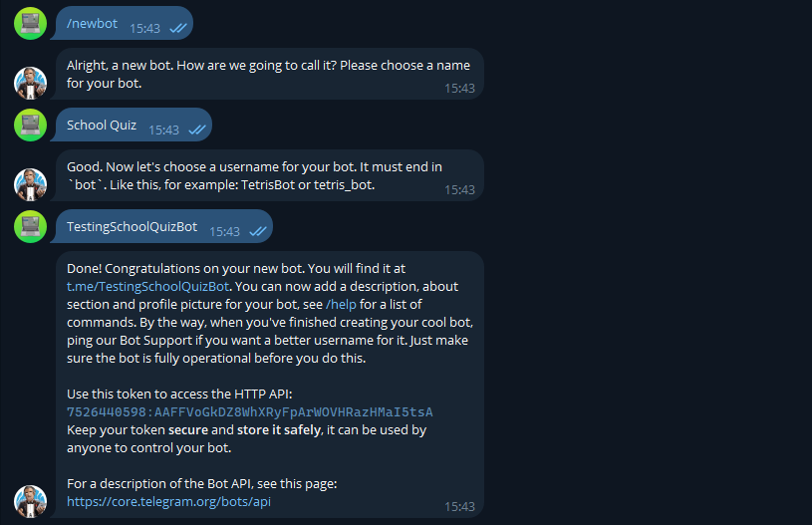Viewport: 812px width, 525px height.
Task: Click read checkmarks on TestingSchoolQuizBot message
Action: coord(258,232)
